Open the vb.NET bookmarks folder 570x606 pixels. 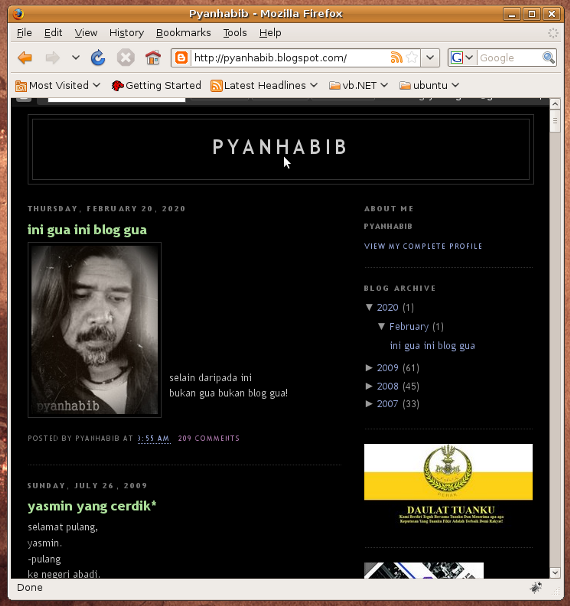click(x=358, y=85)
